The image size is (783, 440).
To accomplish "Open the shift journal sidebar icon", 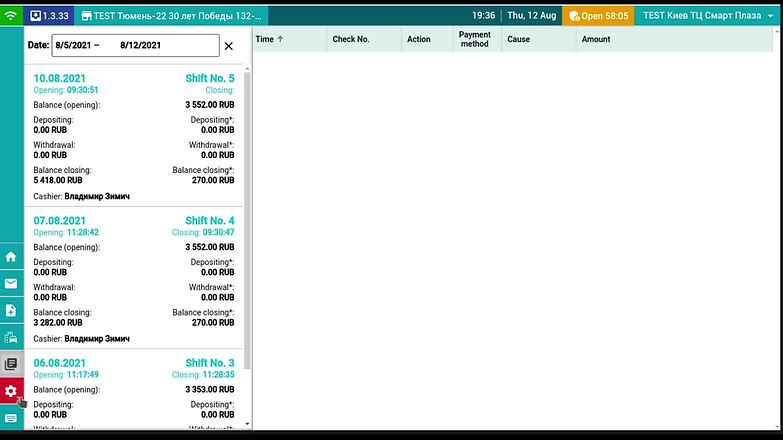I will 11,364.
